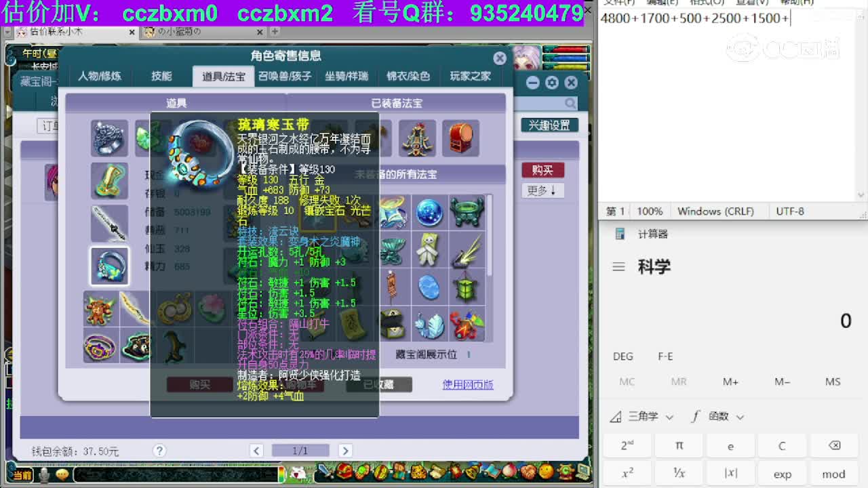Select the golden boots equipment icon

click(x=109, y=181)
